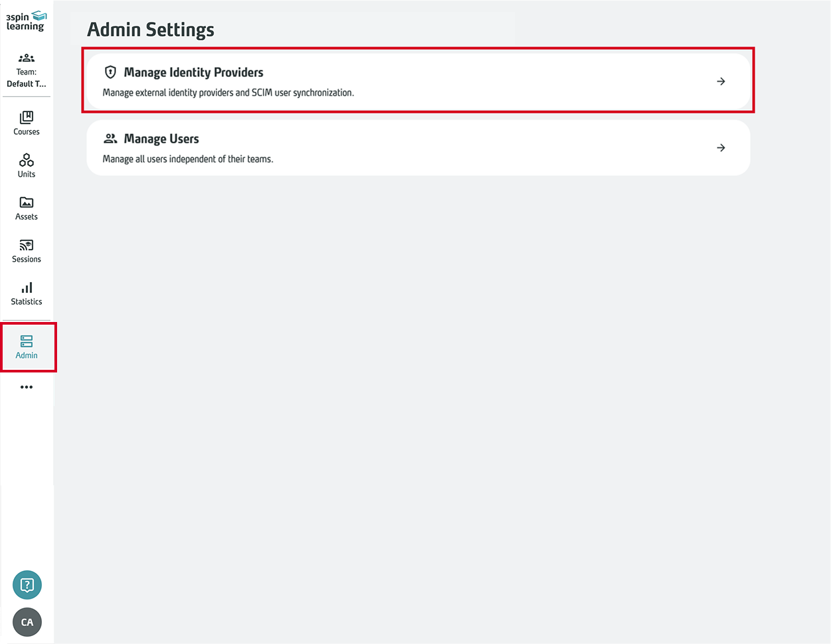Click the SCIM synchronization description text
The height and width of the screenshot is (644, 831).
(228, 93)
